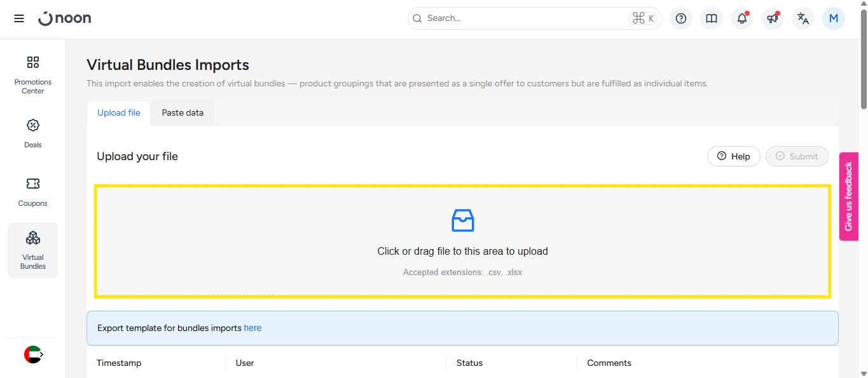The height and width of the screenshot is (378, 868).
Task: Switch to the Paste data tab
Action: [183, 113]
